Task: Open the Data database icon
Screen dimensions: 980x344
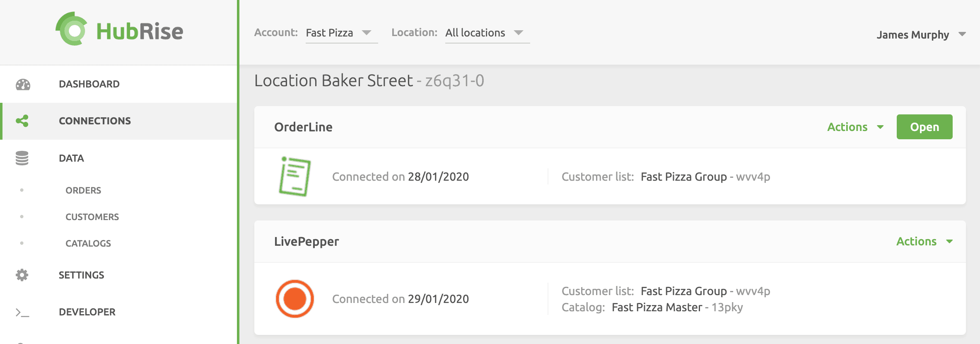Action: (x=22, y=158)
